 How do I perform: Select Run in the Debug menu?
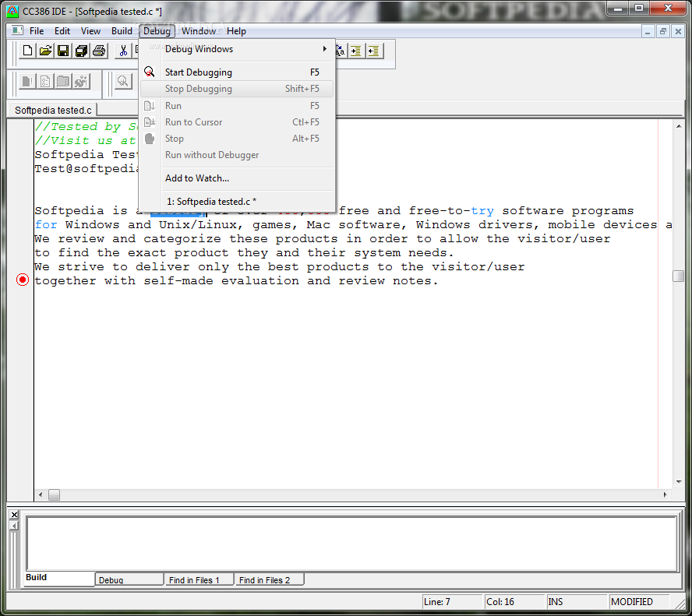pos(237,106)
